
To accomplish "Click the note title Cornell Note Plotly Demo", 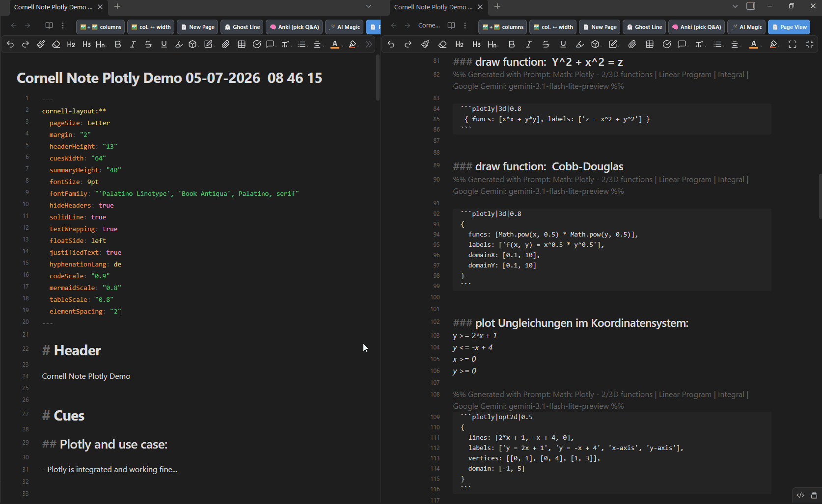I will pyautogui.click(x=169, y=78).
